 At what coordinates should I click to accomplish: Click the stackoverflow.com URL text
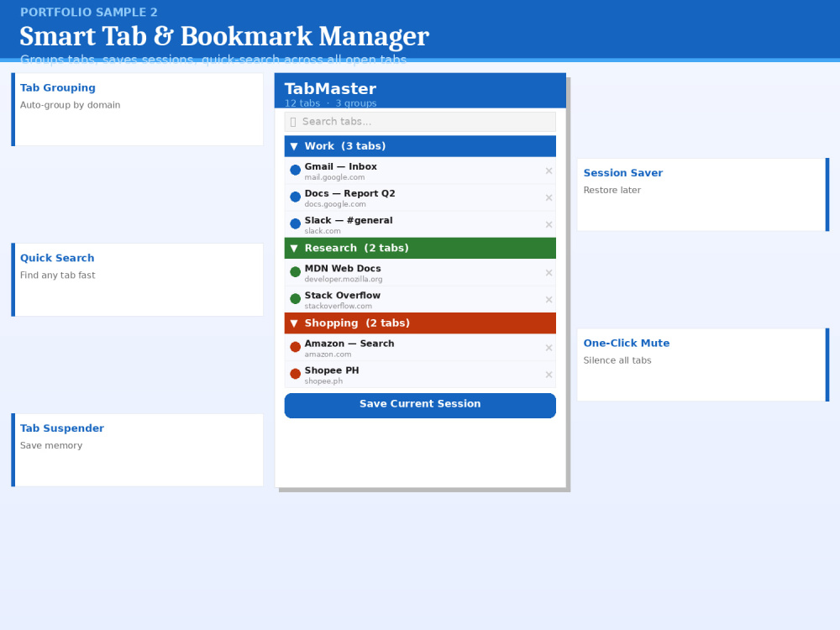pyautogui.click(x=338, y=306)
